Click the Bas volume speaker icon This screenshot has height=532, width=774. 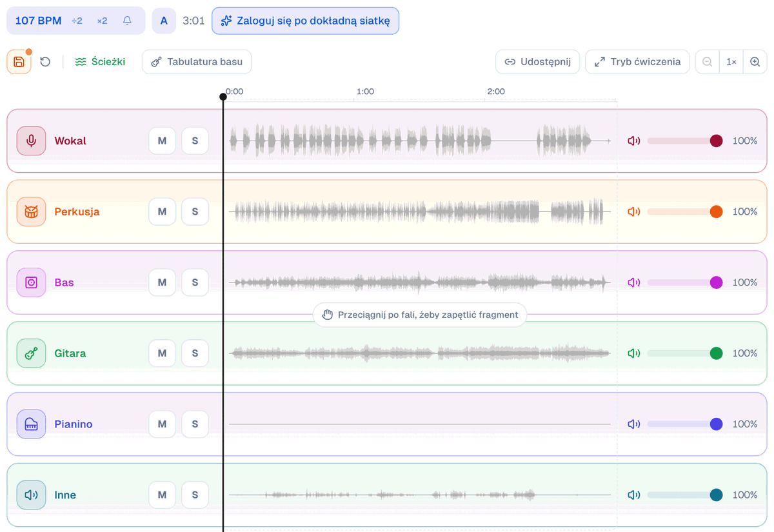tap(634, 282)
